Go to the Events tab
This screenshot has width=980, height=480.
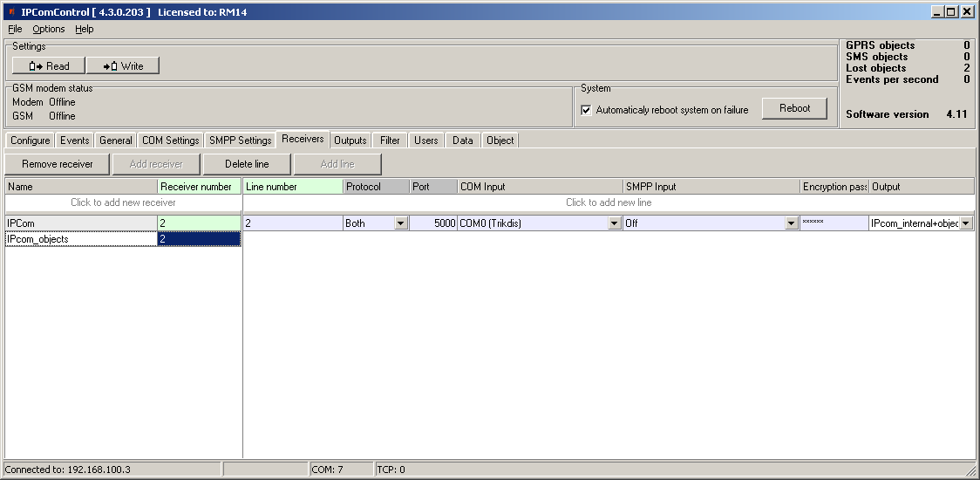[75, 141]
